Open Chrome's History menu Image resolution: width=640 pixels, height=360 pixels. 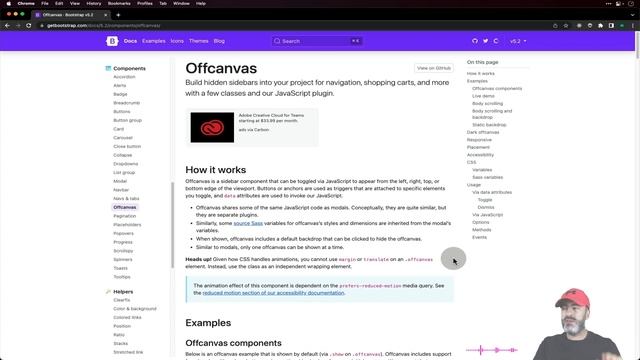93,3
